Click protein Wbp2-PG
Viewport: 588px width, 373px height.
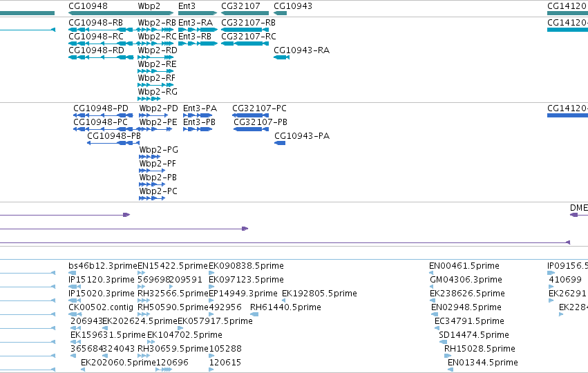150,157
